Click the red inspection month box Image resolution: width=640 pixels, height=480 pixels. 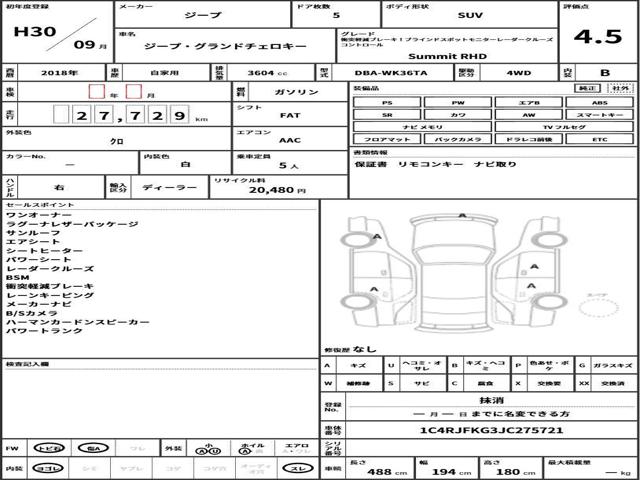click(x=133, y=91)
